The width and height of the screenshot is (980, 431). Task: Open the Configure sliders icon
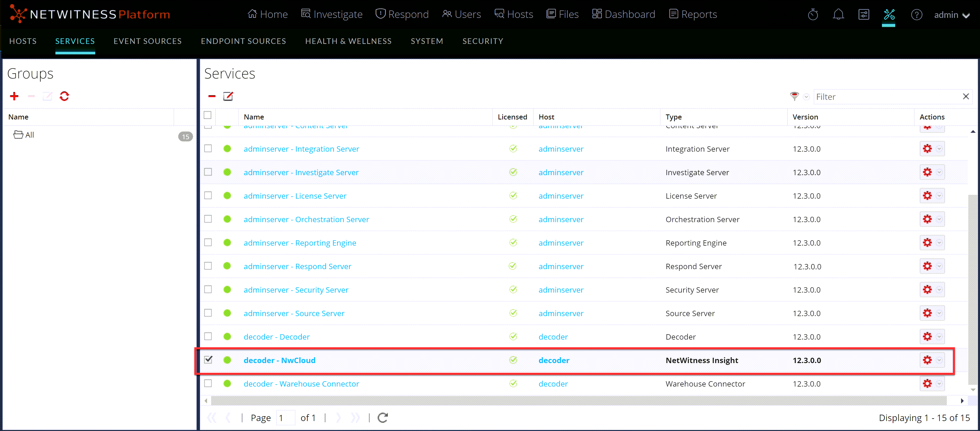click(x=864, y=15)
